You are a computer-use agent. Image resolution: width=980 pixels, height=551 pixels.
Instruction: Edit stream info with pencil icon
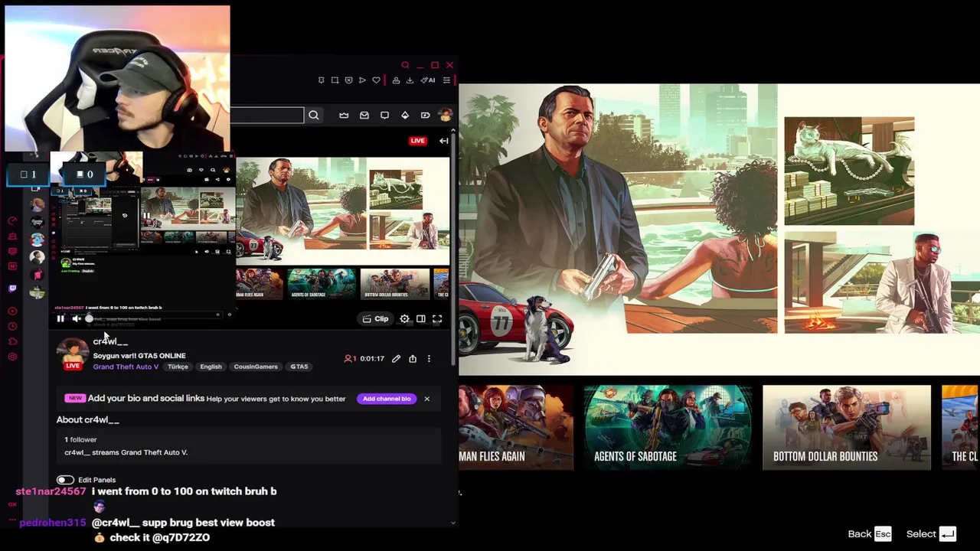click(396, 358)
